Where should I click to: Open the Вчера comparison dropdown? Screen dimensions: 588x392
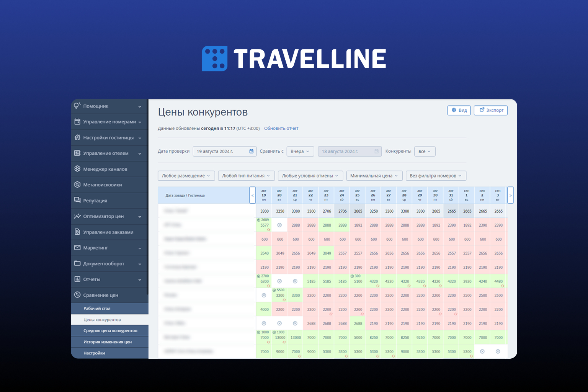[x=300, y=151]
